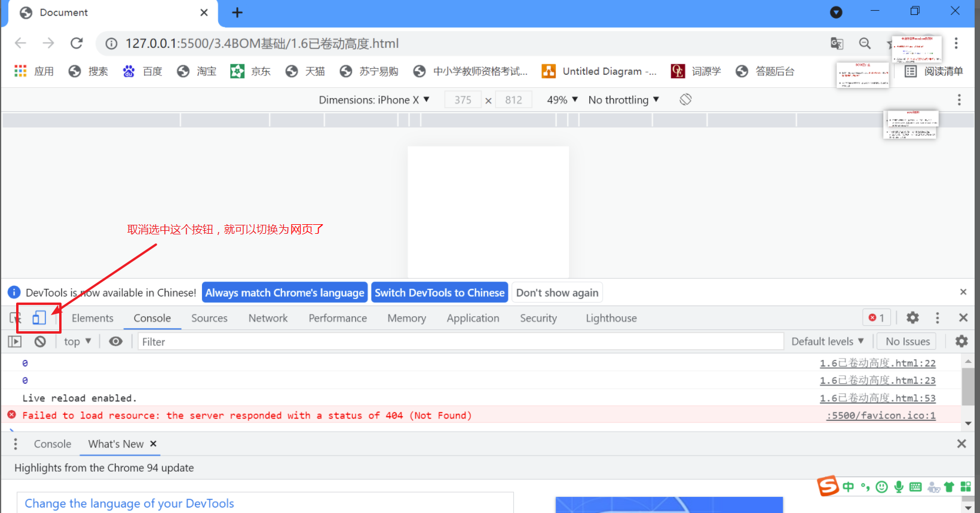Open the 49% zoom dropdown
Viewport: 980px width, 513px height.
coord(562,100)
